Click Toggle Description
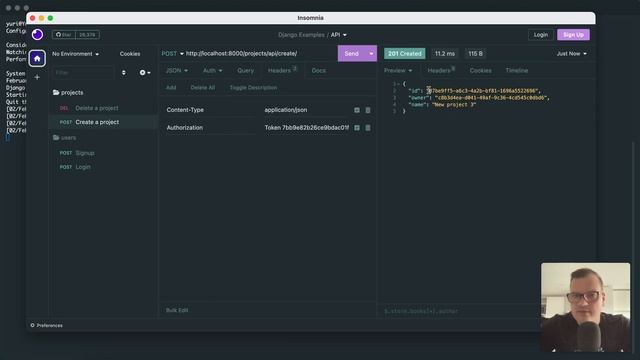This screenshot has width=640, height=360. pos(253,87)
